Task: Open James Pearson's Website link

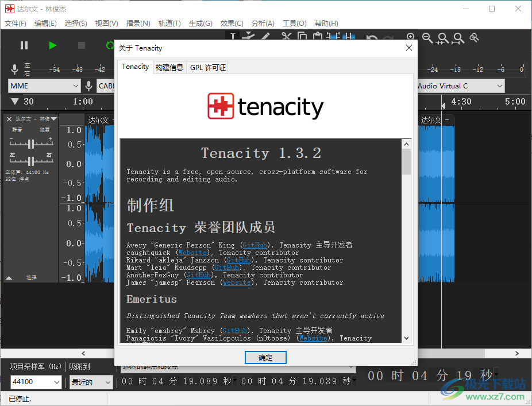Action: coord(237,283)
